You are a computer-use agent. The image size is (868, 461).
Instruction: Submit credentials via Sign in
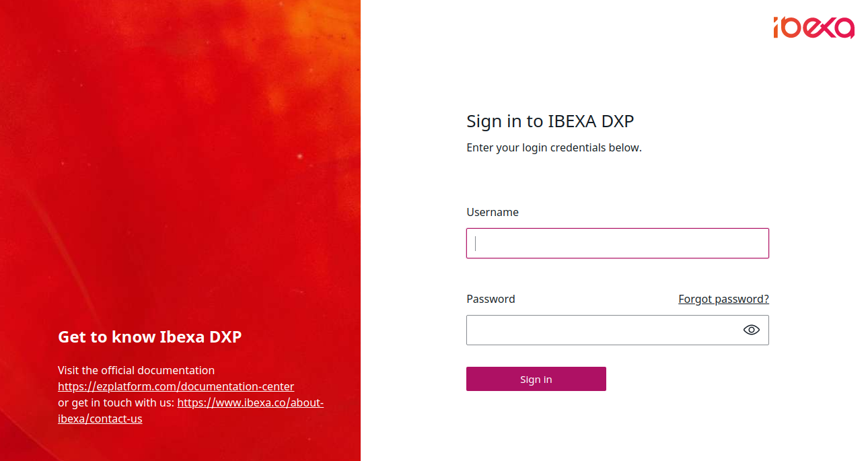click(536, 379)
